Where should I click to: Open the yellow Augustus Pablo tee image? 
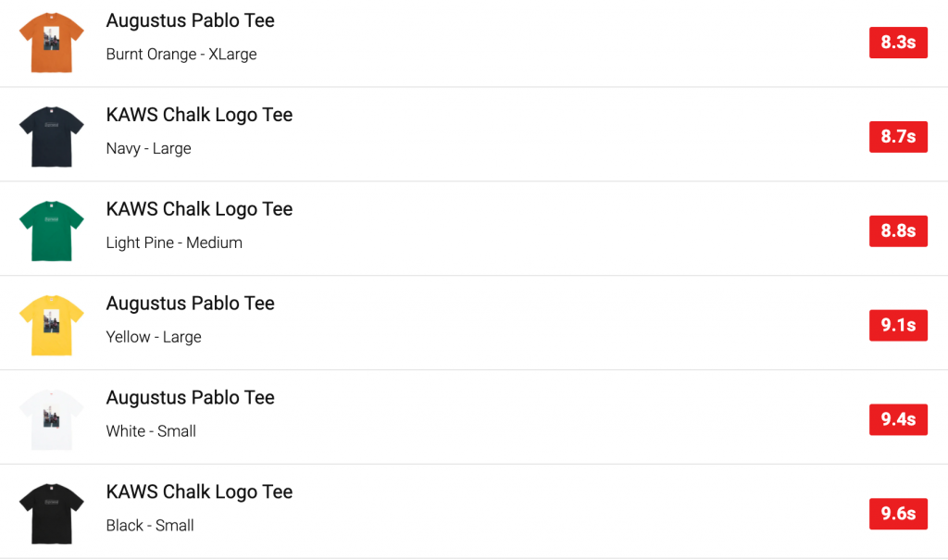(51, 325)
